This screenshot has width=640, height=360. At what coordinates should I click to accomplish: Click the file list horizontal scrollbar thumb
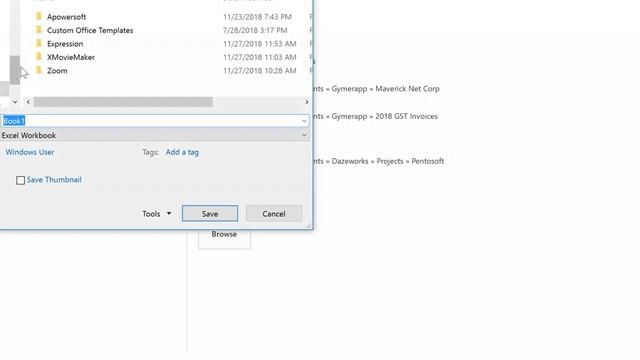coord(123,102)
